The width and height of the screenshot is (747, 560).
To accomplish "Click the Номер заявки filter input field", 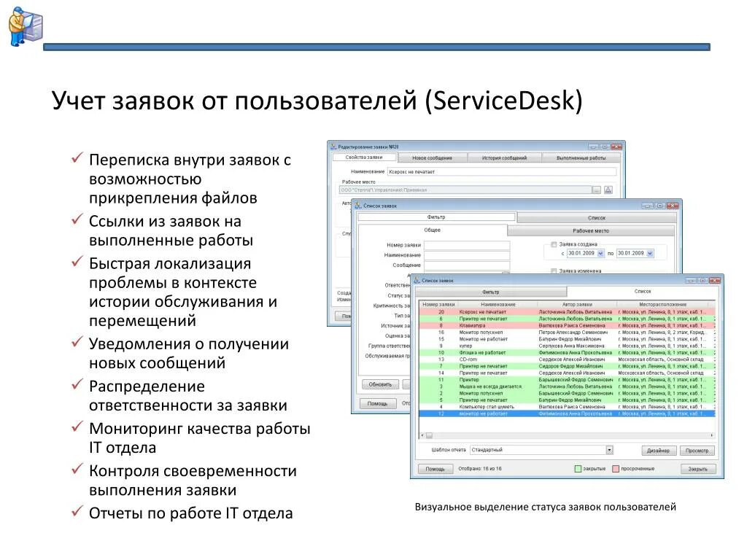I will pyautogui.click(x=467, y=245).
